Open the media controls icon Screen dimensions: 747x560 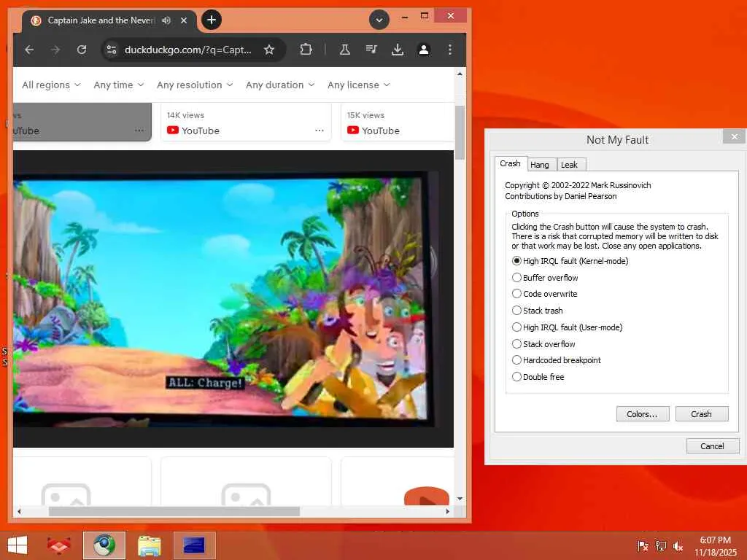click(x=371, y=50)
